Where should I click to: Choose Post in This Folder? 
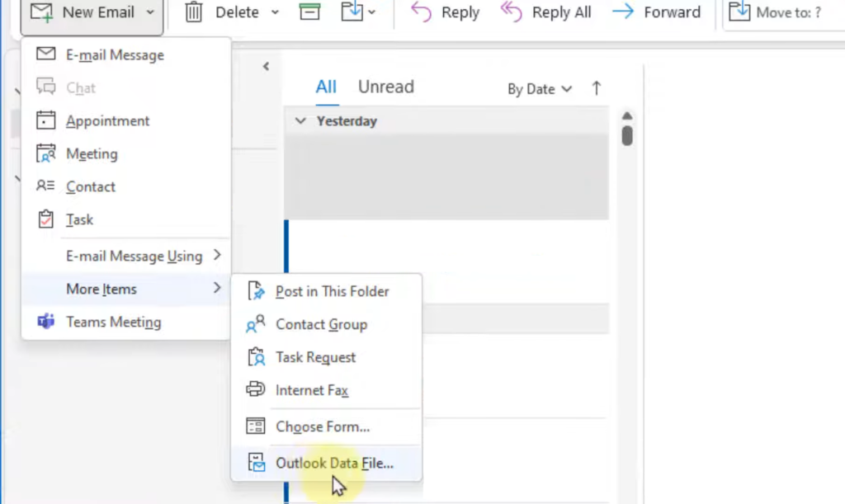(x=327, y=291)
